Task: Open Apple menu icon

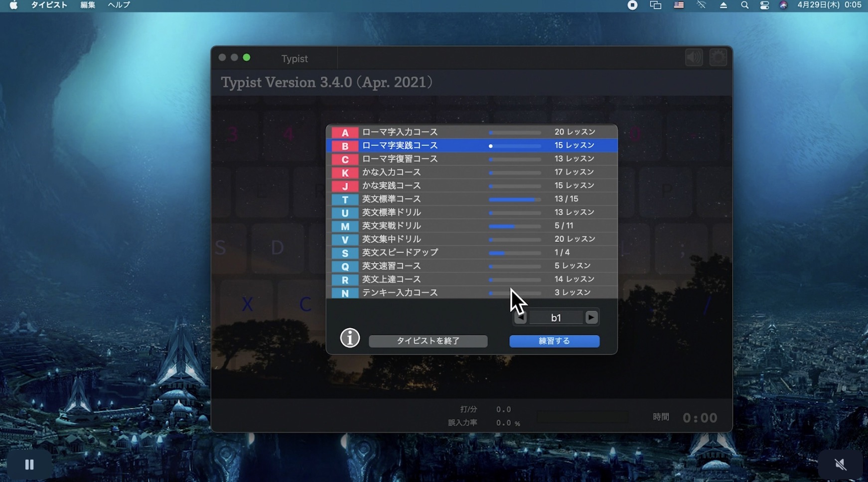Action: click(x=13, y=5)
